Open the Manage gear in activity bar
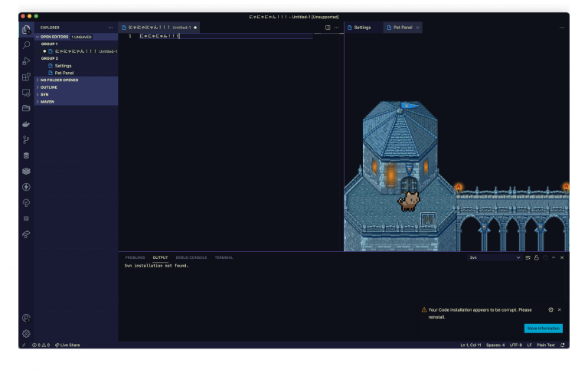 [26, 333]
